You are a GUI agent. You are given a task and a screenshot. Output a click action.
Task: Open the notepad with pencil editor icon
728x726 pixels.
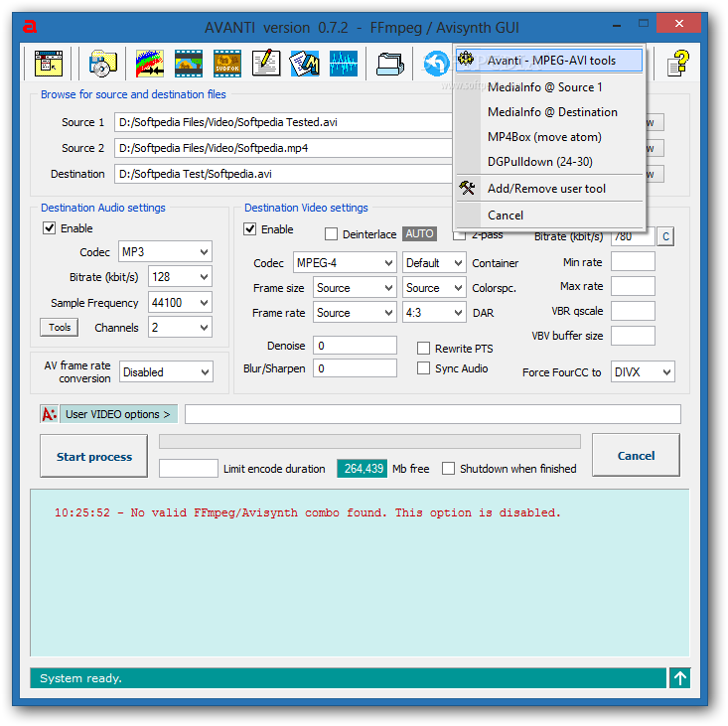click(266, 64)
